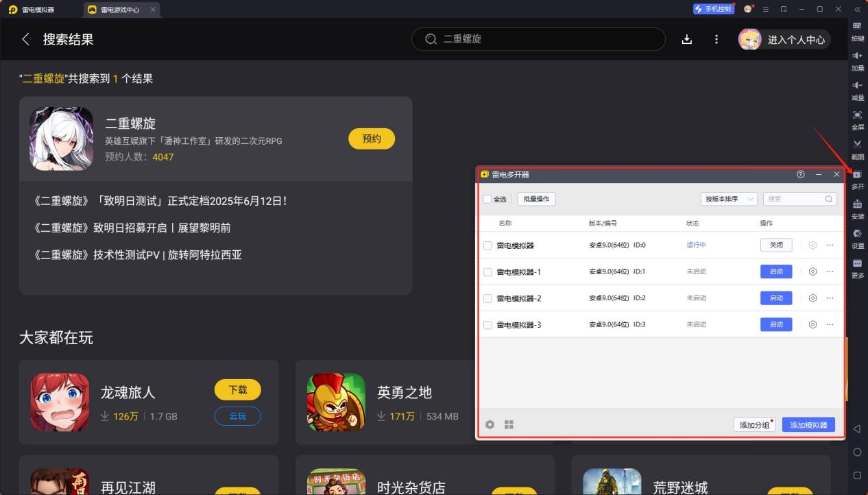Open settings gear for 雷电模拟器-2

[x=812, y=298]
